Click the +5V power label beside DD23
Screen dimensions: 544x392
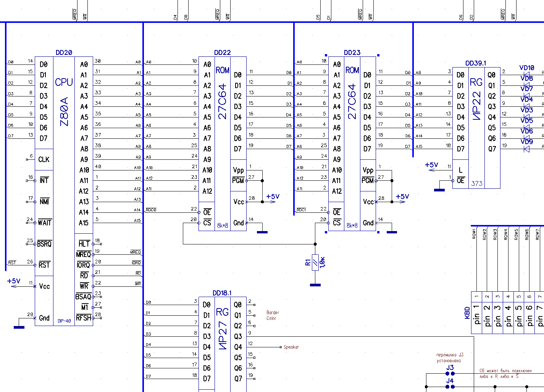pyautogui.click(x=402, y=196)
